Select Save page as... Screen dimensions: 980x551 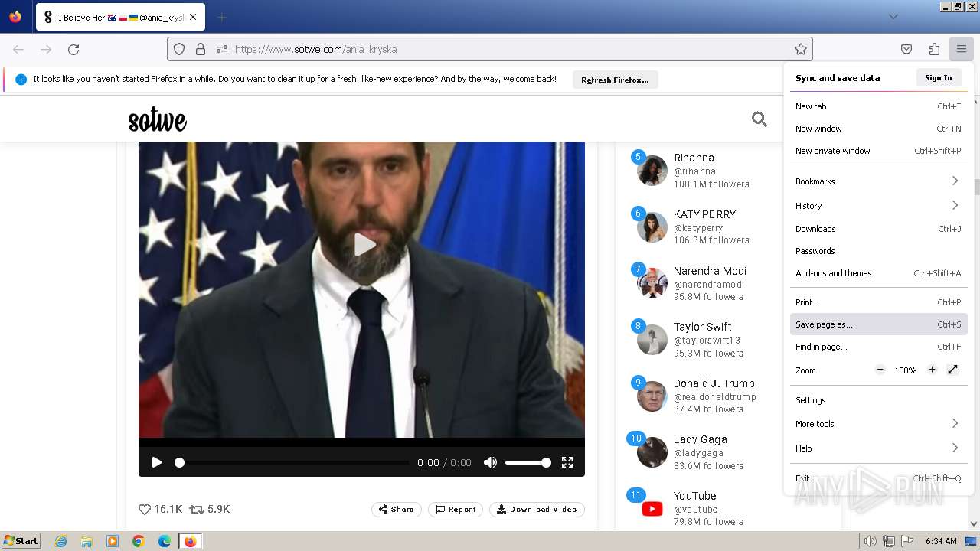878,324
